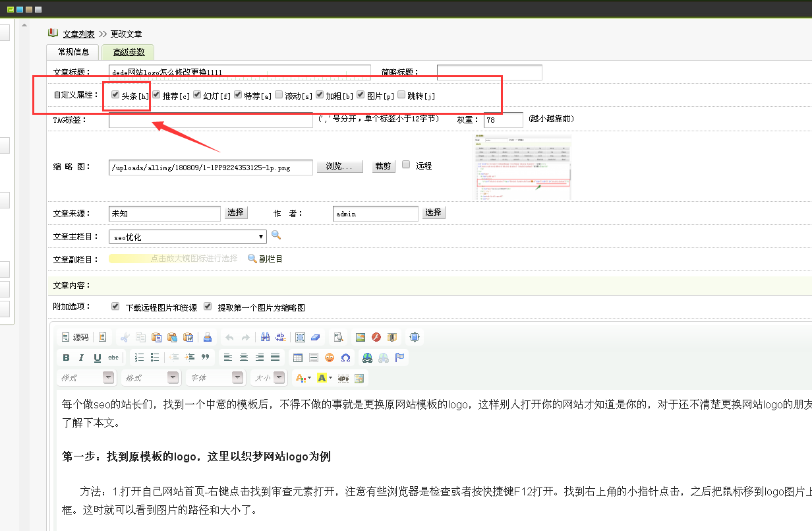812x531 pixels.
Task: Insert a bulleted list
Action: (155, 358)
